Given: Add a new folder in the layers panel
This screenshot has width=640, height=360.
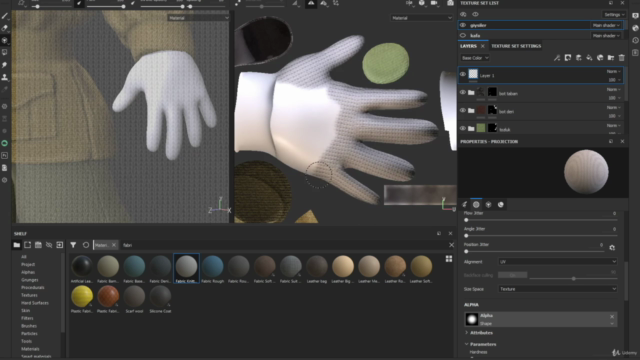Looking at the screenshot, I should (x=611, y=58).
